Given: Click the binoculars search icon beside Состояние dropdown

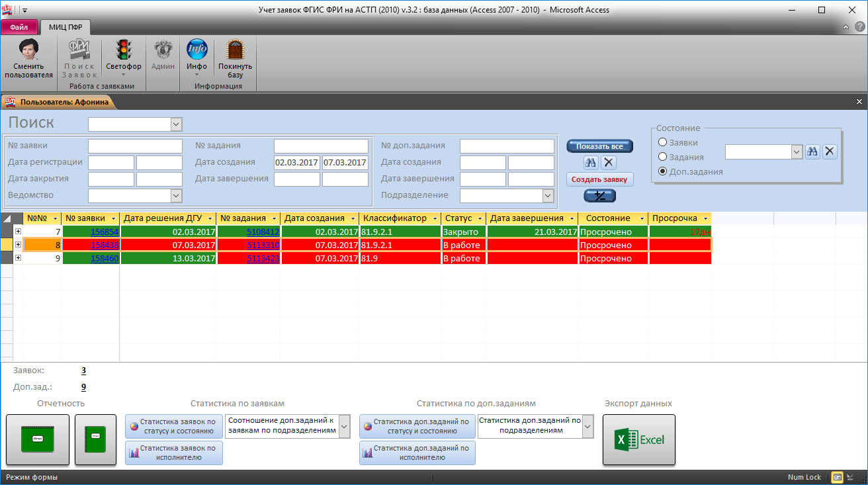Looking at the screenshot, I should tap(812, 152).
